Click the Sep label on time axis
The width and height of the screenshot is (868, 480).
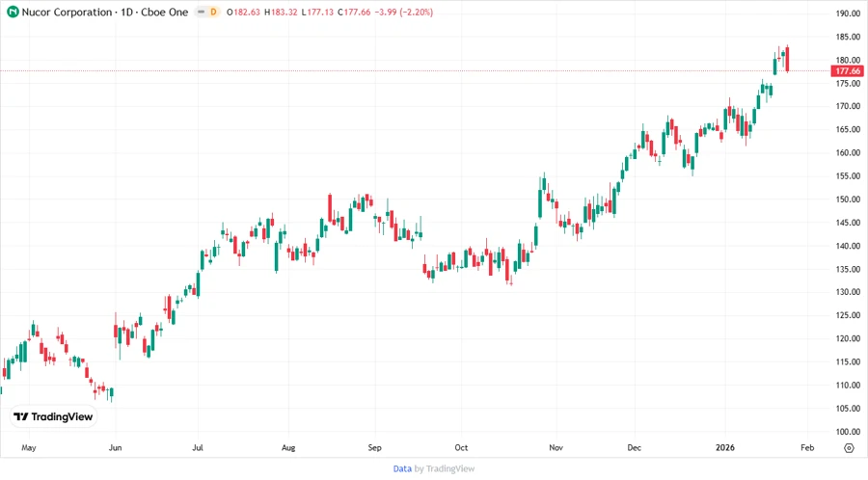[x=375, y=448]
